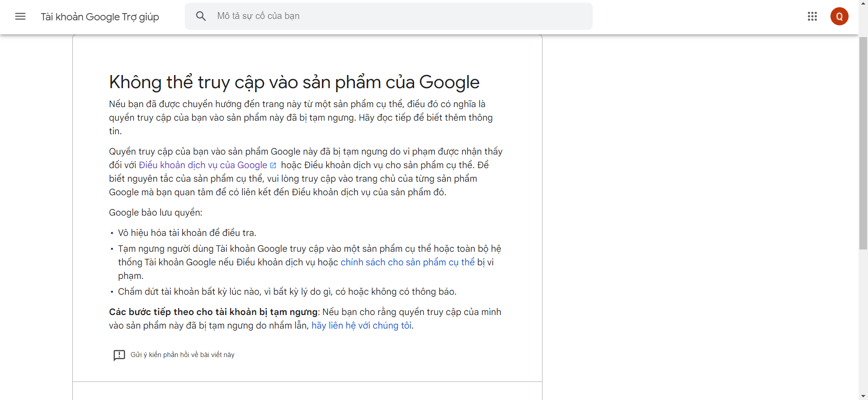Click paragraph starting 'Nếu bạn đã được chuyển hướng'
Image resolution: width=868 pixels, height=400 pixels.
301,118
